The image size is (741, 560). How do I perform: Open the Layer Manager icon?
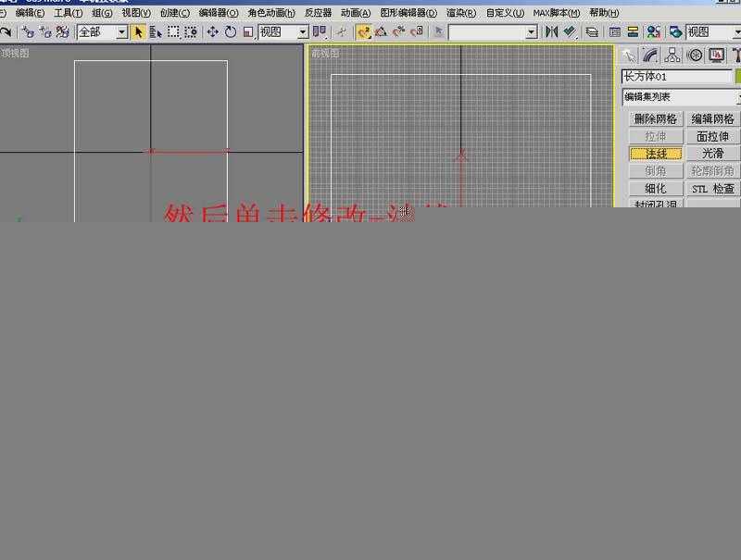tap(592, 32)
